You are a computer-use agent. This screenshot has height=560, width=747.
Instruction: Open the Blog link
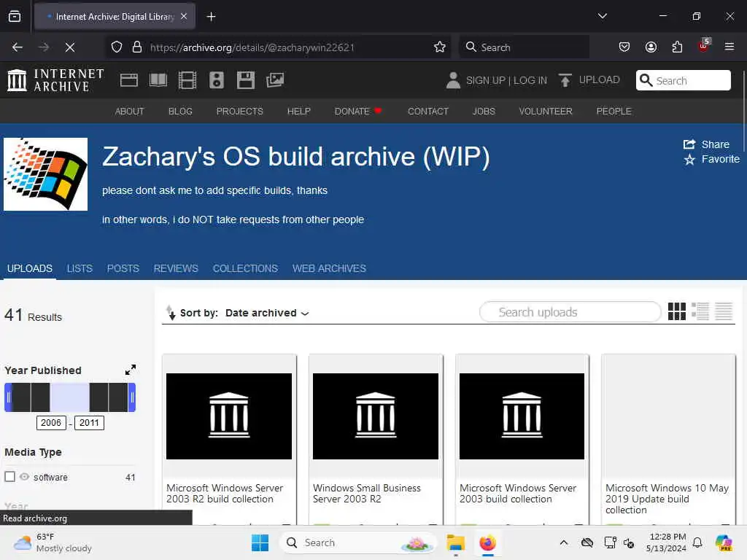pyautogui.click(x=180, y=111)
